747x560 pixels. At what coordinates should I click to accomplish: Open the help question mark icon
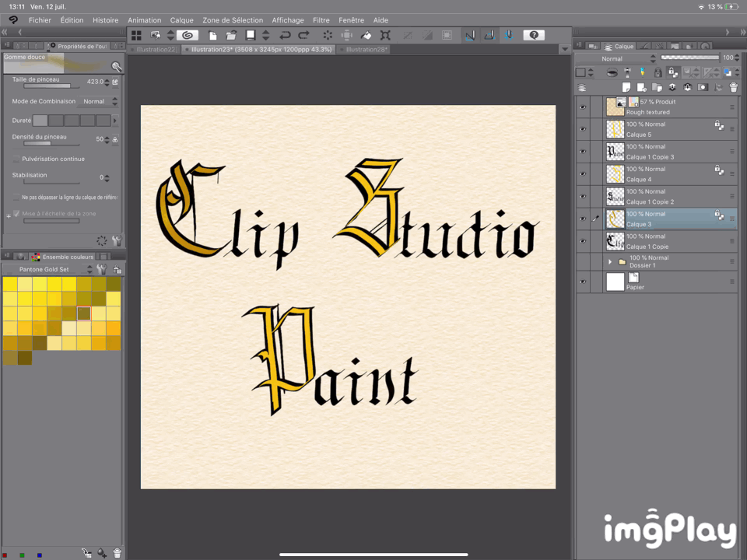point(533,35)
